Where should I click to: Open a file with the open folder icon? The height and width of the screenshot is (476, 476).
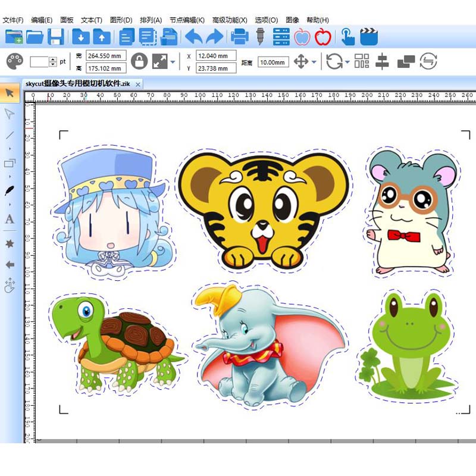[x=35, y=37]
